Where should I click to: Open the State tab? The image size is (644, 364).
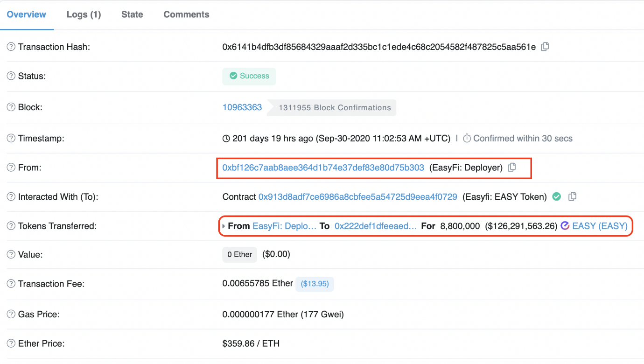coord(132,14)
